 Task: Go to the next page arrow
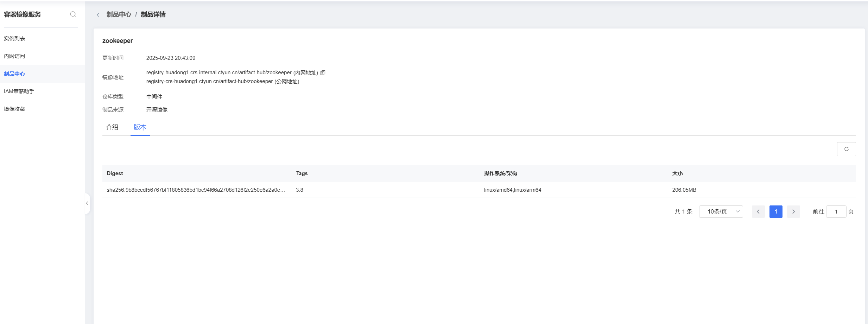[793, 211]
